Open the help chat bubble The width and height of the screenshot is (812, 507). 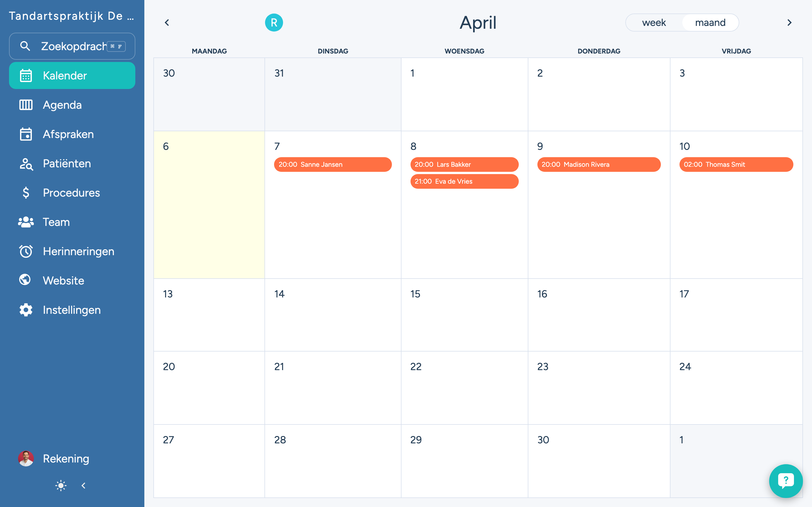pos(785,481)
